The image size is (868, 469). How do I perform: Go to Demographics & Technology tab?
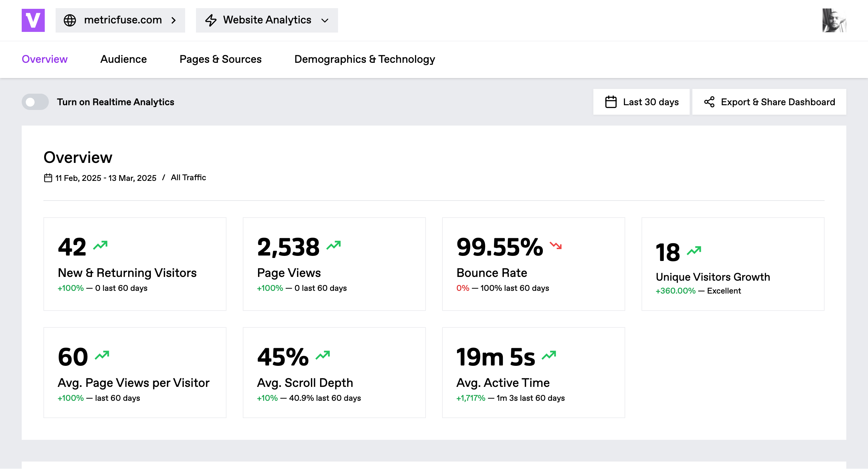(364, 59)
